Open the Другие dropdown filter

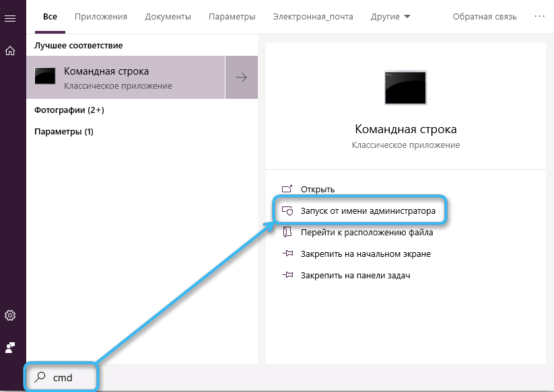click(390, 16)
